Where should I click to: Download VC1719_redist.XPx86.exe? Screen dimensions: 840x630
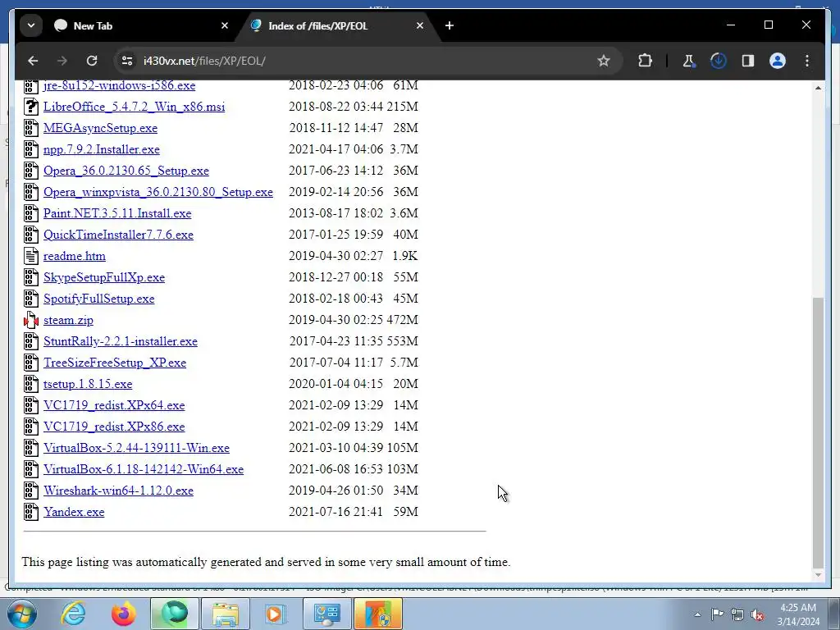tap(114, 427)
